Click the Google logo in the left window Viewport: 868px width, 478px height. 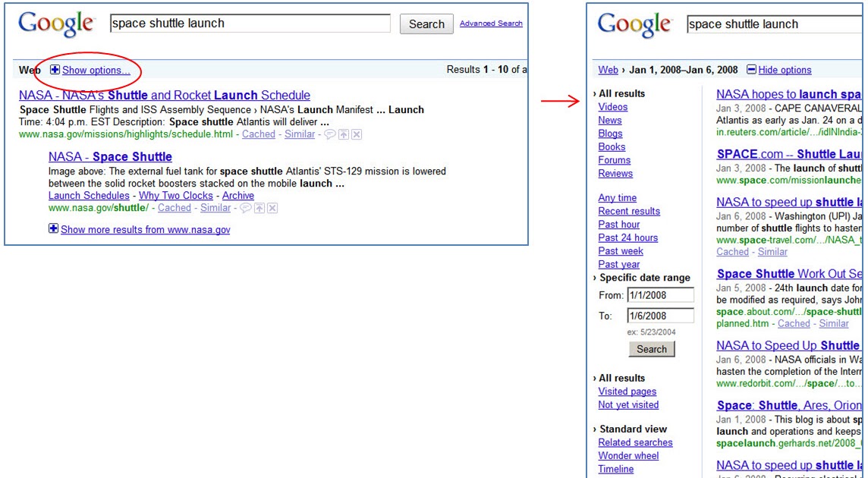click(x=56, y=24)
